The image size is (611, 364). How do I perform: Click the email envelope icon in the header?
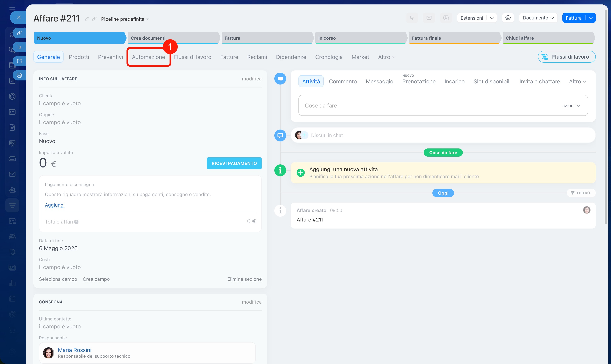tap(429, 18)
